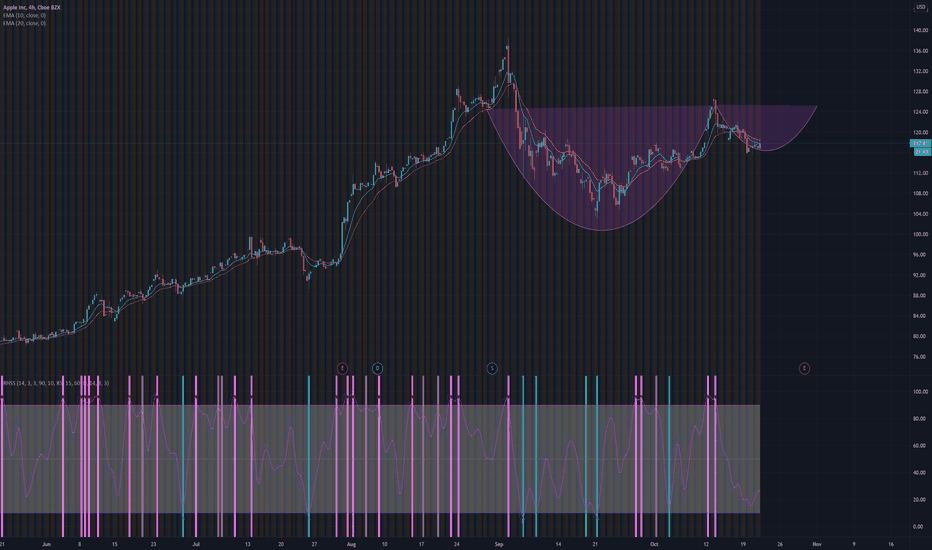Click the current price label on the price axis
The image size is (932, 550).
point(921,143)
